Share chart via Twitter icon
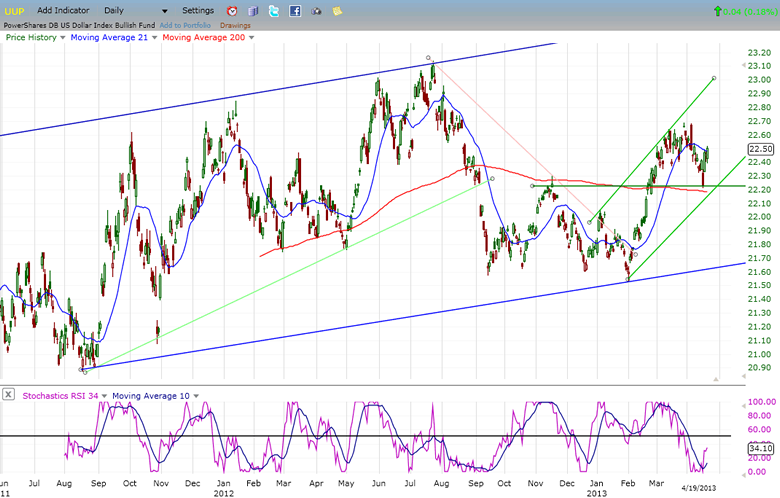The height and width of the screenshot is (498, 780). [273, 10]
